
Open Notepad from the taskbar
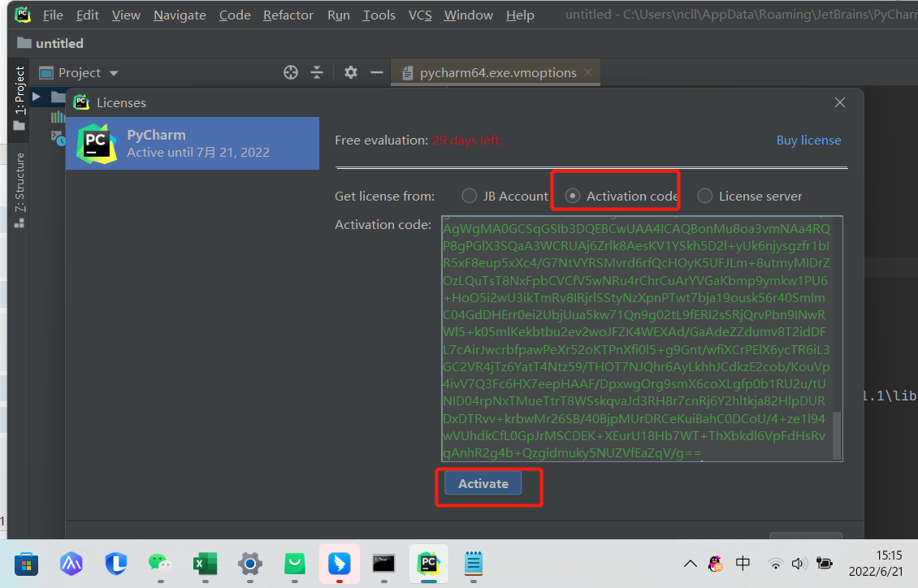(x=473, y=564)
